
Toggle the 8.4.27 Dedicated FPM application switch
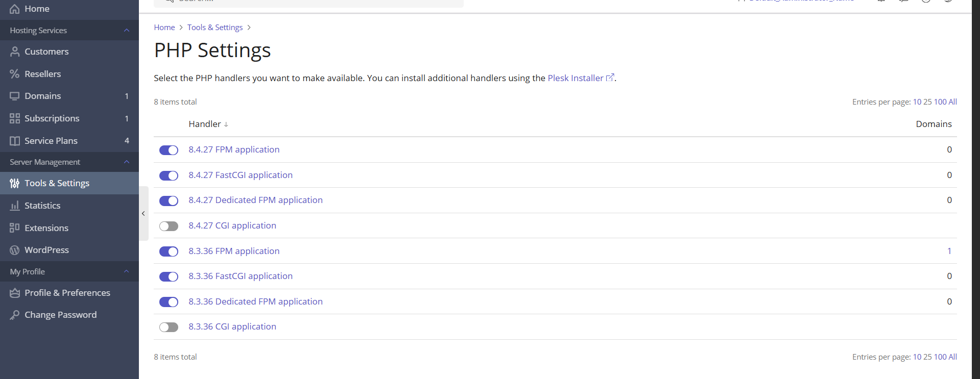(169, 200)
